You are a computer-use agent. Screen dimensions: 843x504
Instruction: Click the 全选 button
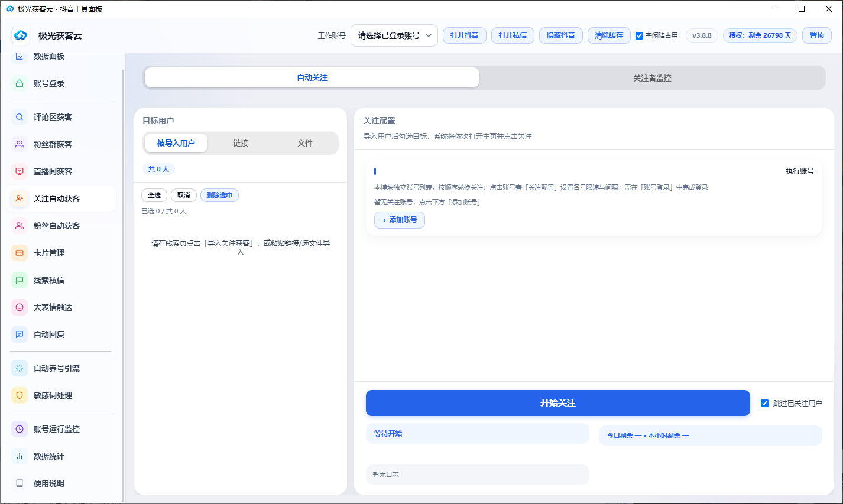point(154,195)
